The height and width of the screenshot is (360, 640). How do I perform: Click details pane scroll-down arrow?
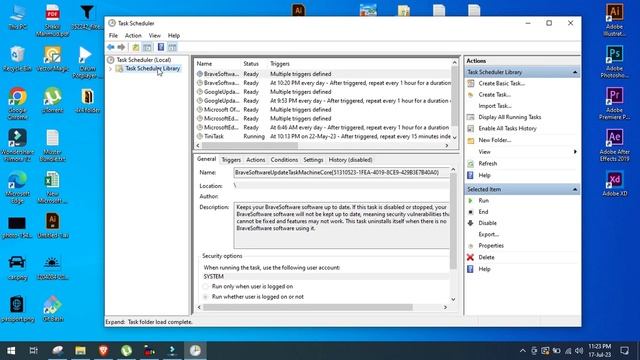453,299
